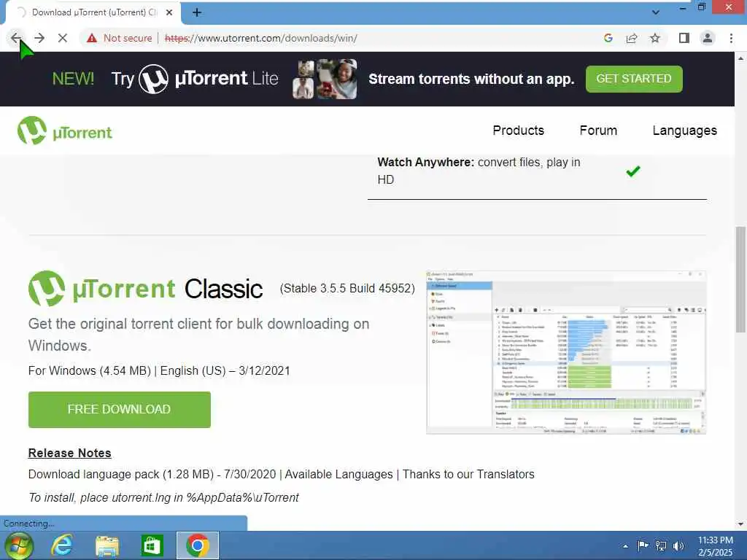Viewport: 747px width, 560px height.
Task: Click the µTorrent Lite banner logo
Action: (x=208, y=79)
